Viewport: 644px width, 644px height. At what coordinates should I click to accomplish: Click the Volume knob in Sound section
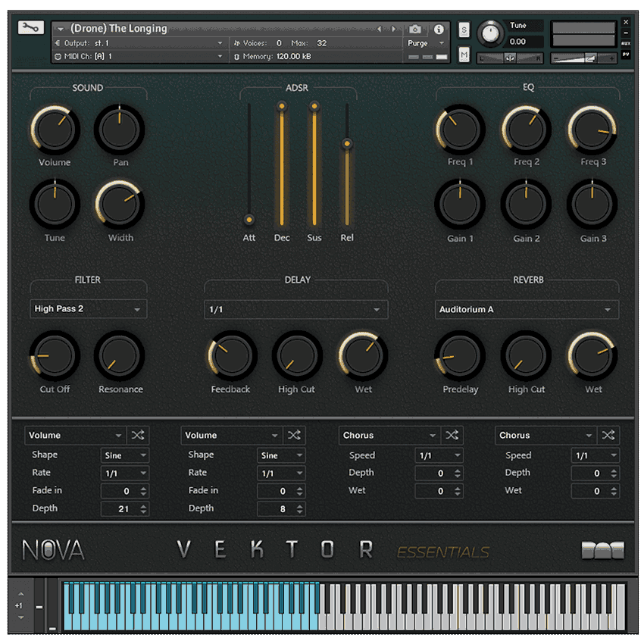click(x=55, y=129)
